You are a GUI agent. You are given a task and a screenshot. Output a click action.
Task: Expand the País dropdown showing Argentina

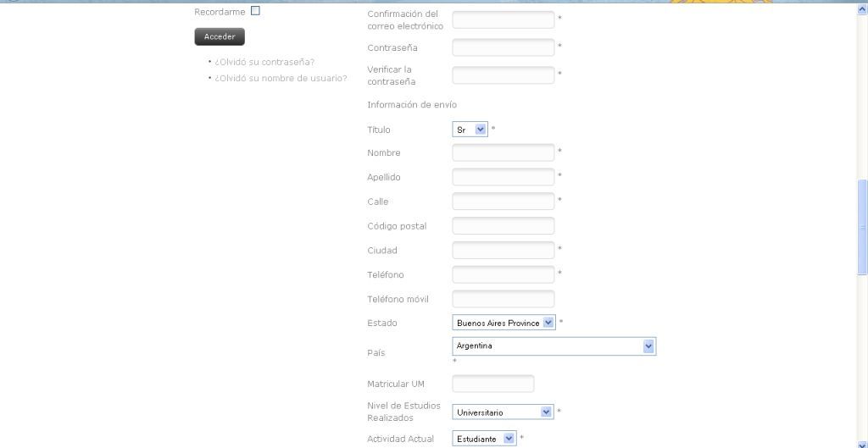[x=554, y=346]
